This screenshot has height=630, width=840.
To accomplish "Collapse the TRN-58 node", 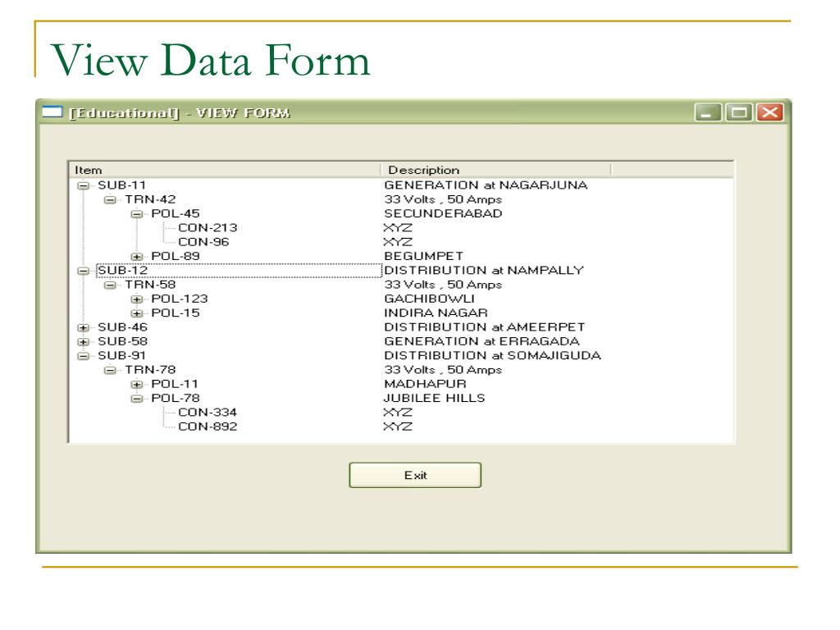I will 110,285.
